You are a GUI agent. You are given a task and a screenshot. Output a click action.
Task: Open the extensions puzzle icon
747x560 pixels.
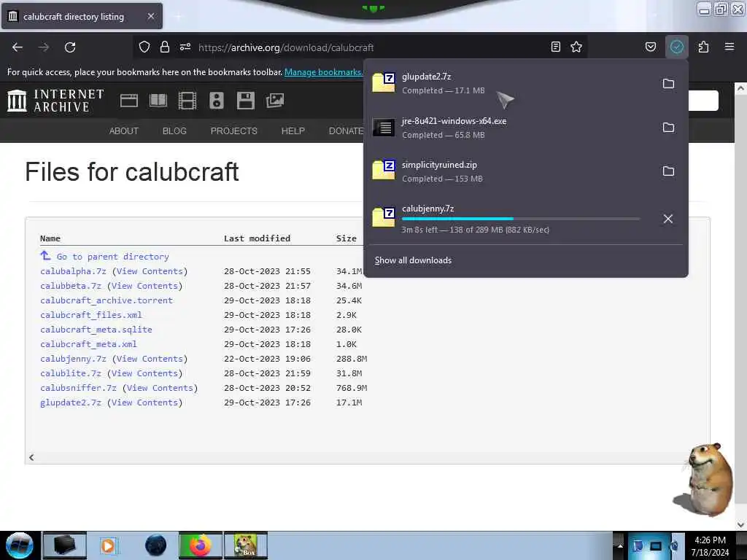click(x=703, y=47)
